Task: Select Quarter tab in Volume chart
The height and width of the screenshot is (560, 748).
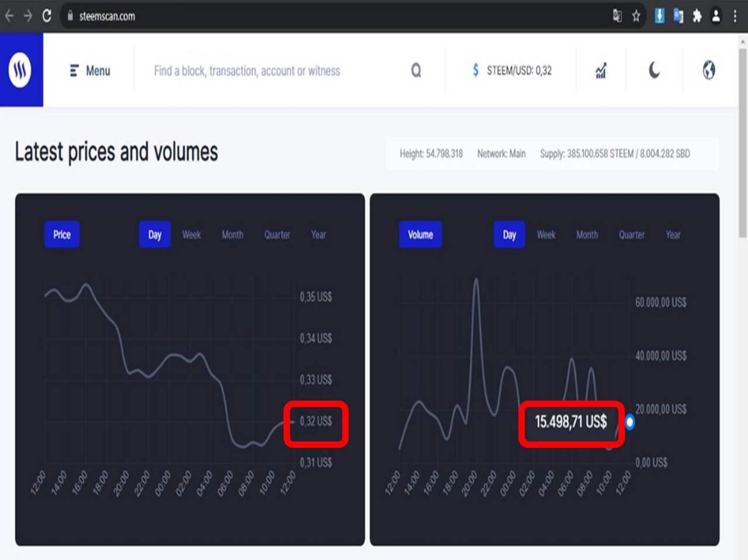Action: 632,234
